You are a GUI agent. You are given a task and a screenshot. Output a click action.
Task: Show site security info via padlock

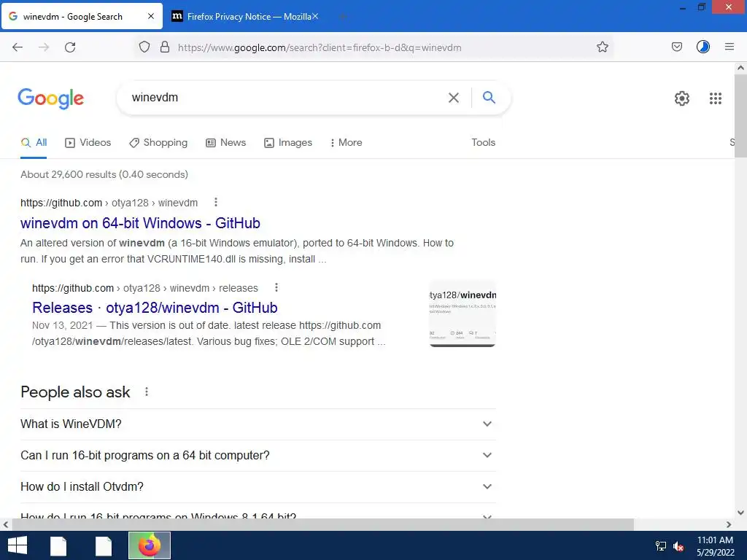click(165, 47)
